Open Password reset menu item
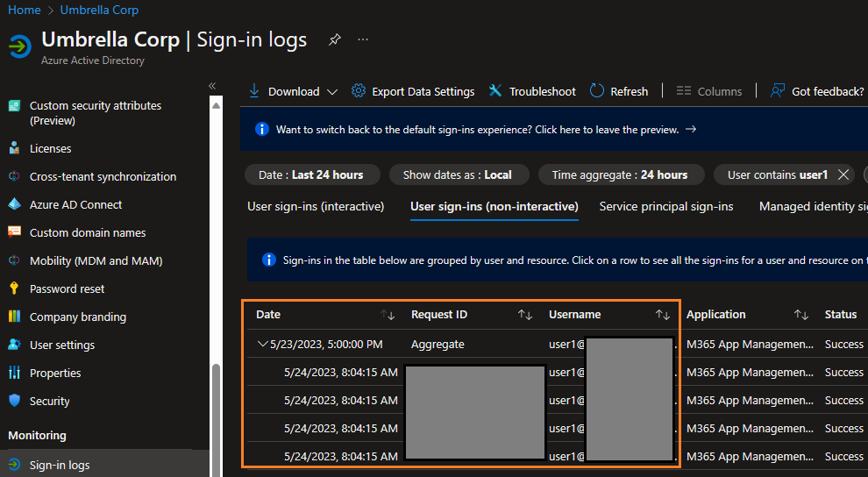This screenshot has width=868, height=477. (67, 288)
